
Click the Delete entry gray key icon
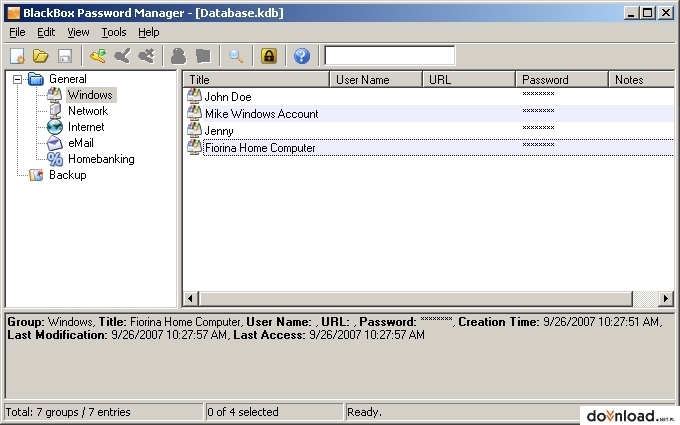tap(146, 56)
